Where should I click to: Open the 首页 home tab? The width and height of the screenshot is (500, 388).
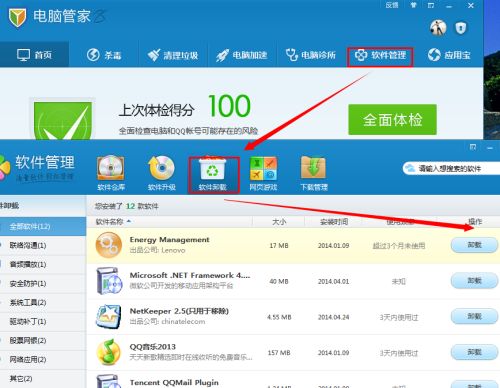(x=34, y=54)
